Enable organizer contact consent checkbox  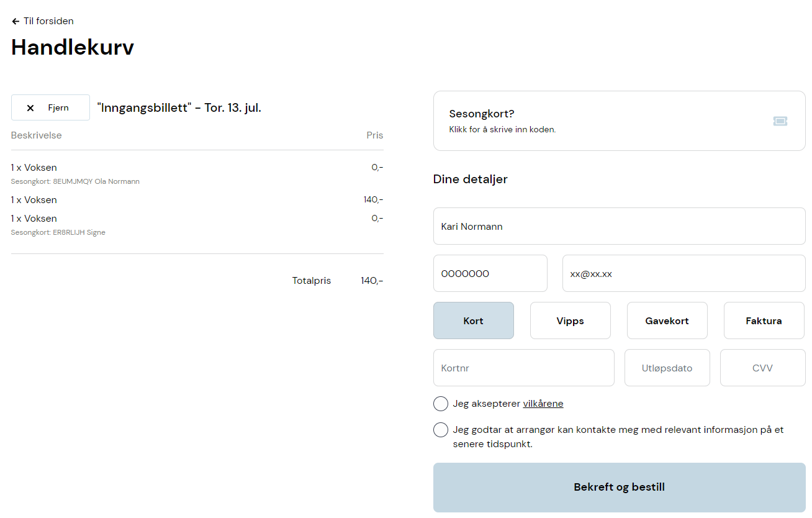pos(441,430)
